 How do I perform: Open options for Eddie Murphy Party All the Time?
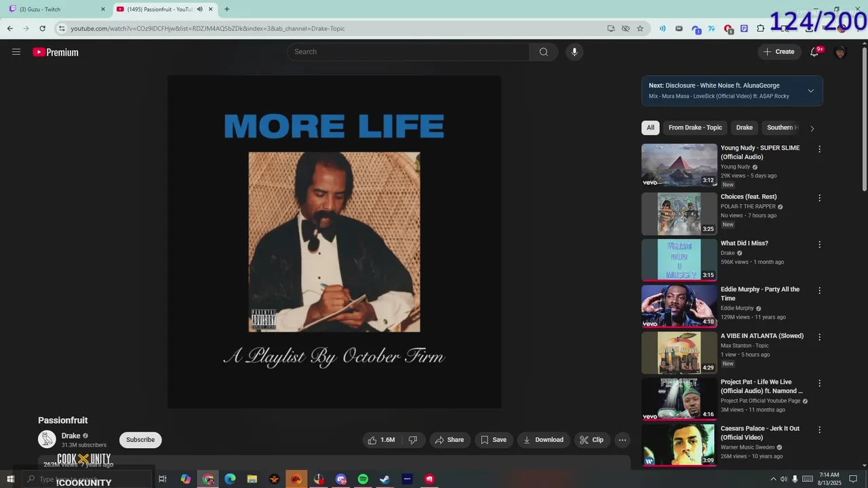tap(819, 291)
